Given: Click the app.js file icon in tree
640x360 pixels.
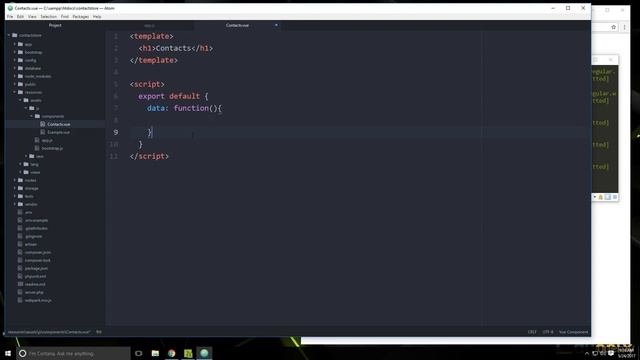Looking at the screenshot, I should coord(37,140).
